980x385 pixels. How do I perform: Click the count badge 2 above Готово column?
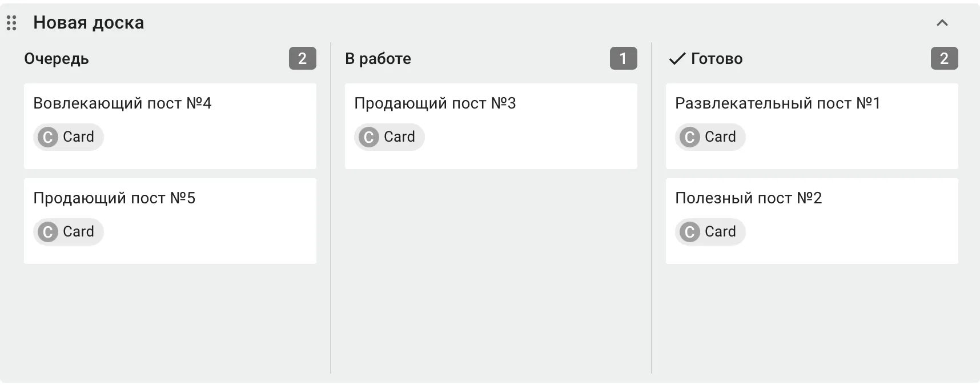pos(945,58)
